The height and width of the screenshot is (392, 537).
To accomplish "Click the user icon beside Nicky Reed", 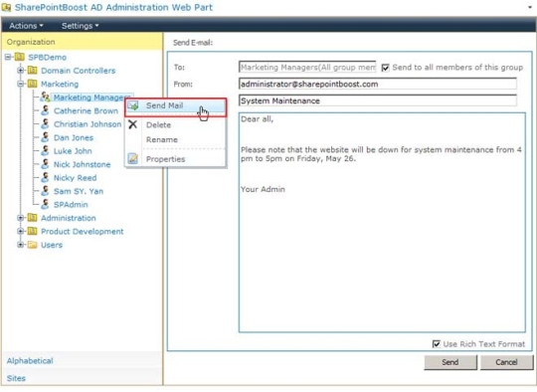I will tap(45, 177).
